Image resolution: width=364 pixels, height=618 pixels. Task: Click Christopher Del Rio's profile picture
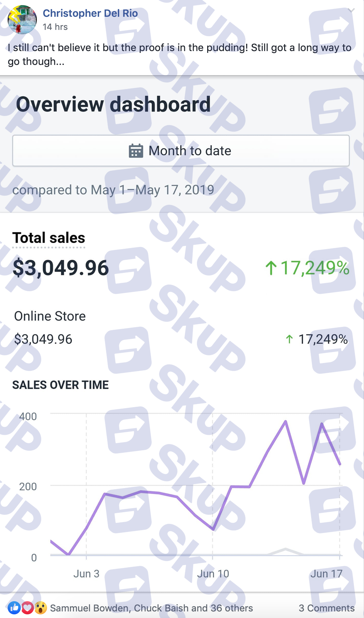(x=22, y=20)
